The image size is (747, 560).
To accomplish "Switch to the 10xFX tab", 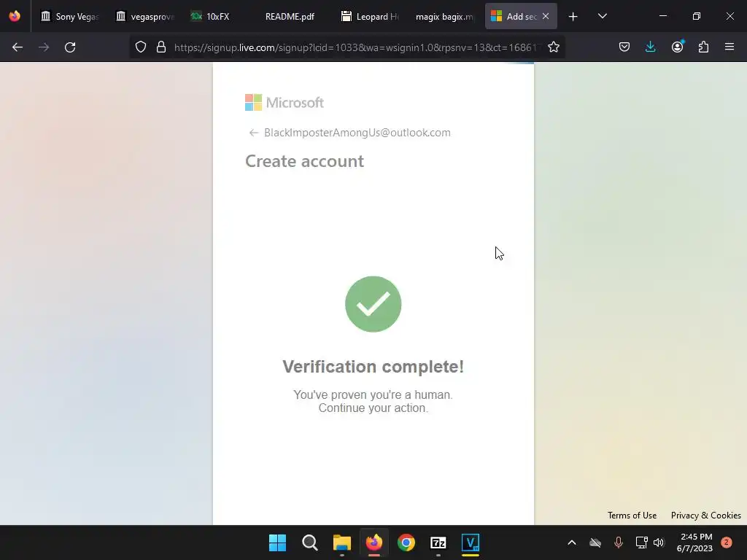I will (219, 17).
